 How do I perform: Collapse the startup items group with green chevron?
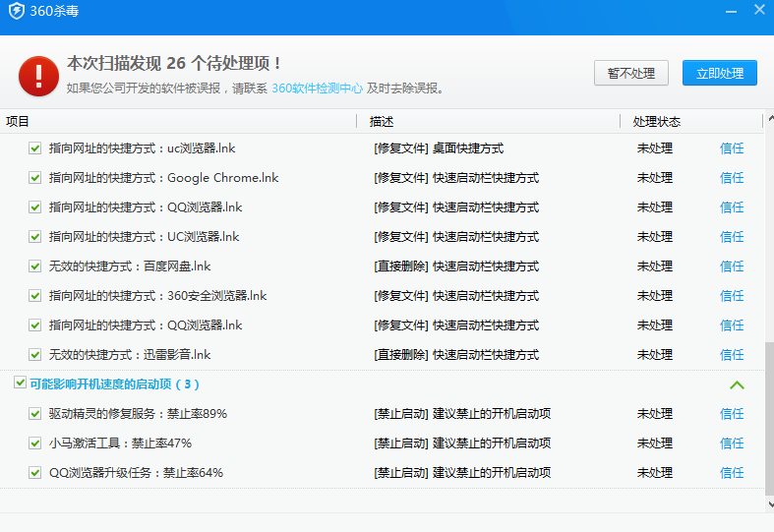(737, 384)
